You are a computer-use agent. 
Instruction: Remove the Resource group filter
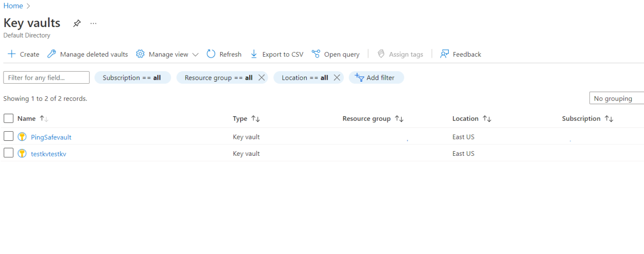click(x=261, y=78)
